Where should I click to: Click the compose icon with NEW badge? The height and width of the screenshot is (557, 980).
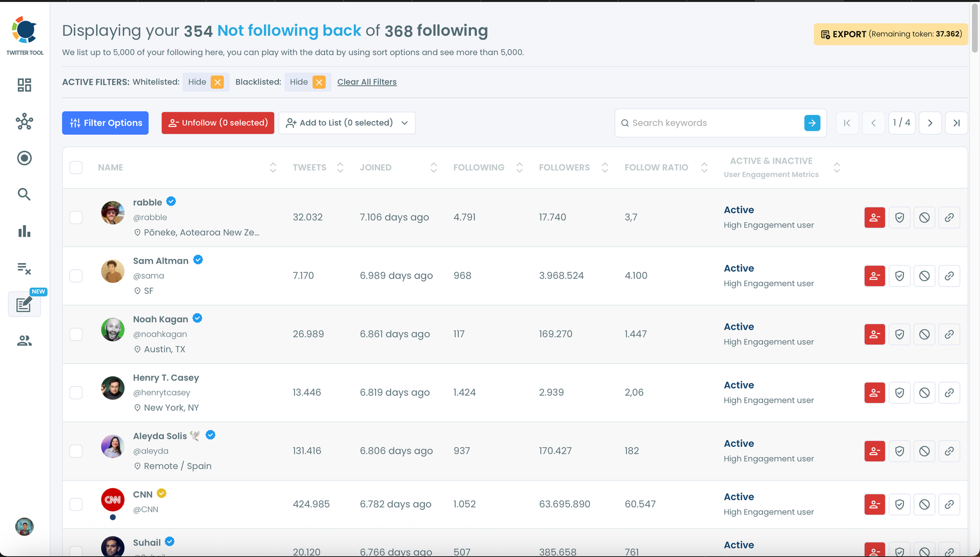click(24, 305)
